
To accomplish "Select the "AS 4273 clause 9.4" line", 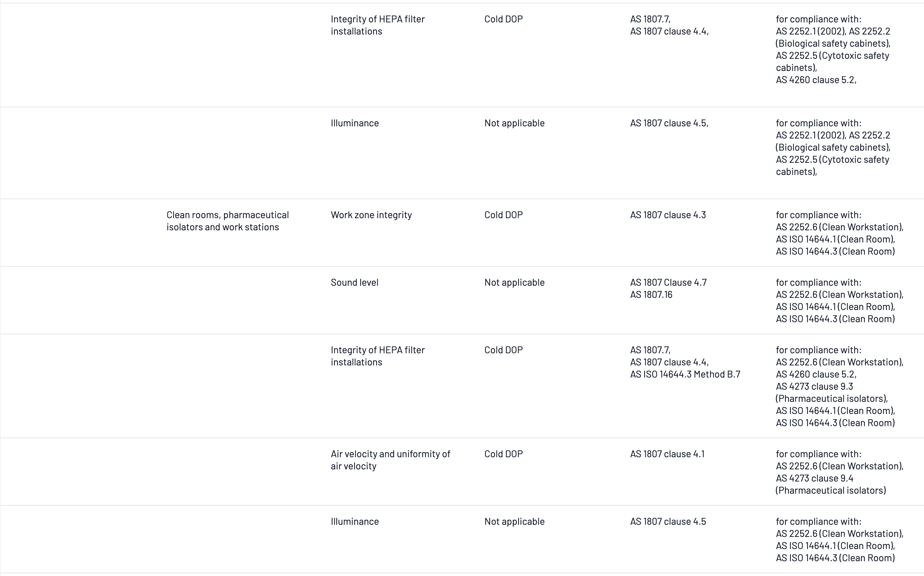I will 814,478.
